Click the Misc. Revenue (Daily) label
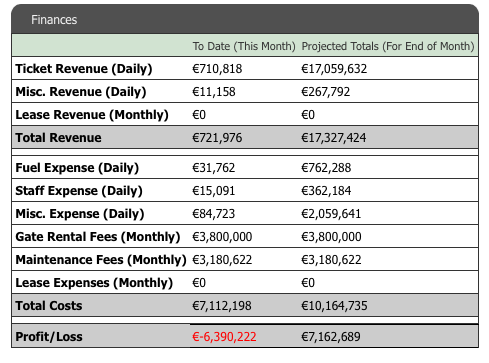Viewport: 489px width, 363px height. [x=81, y=92]
